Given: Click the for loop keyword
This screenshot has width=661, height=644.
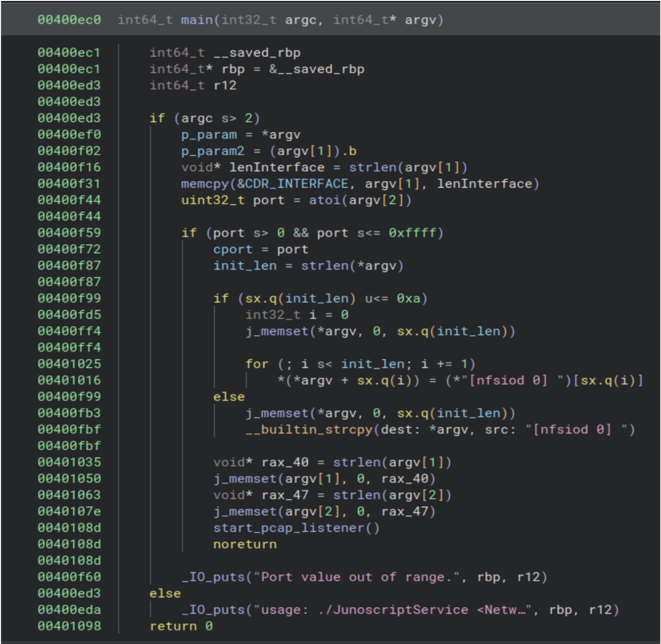Looking at the screenshot, I should pos(256,364).
